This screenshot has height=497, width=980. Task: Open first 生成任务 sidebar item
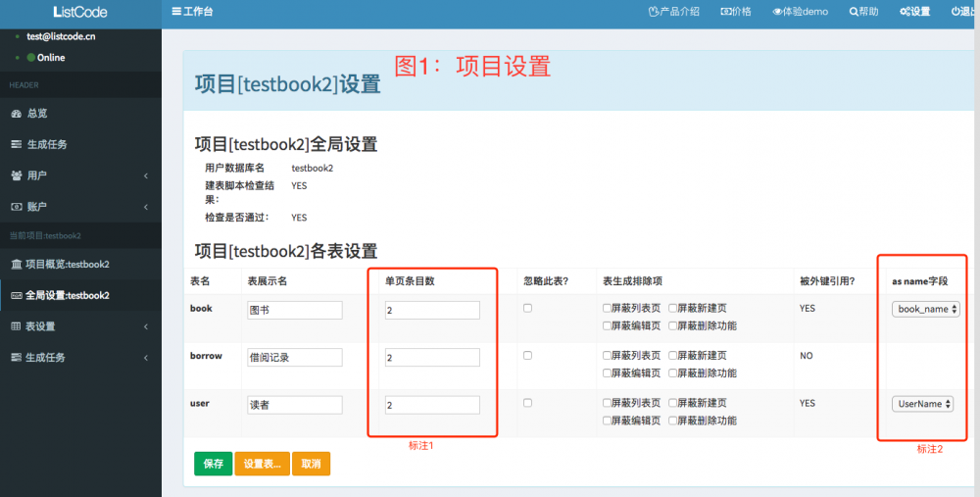(x=80, y=144)
